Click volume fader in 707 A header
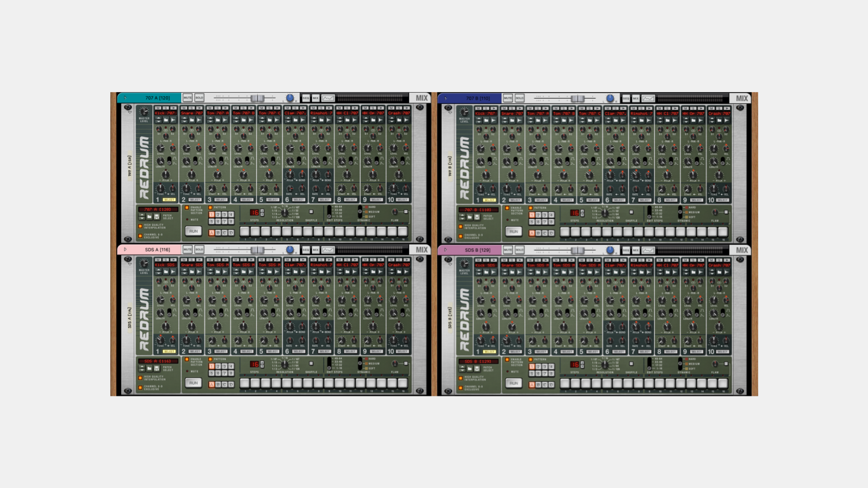Image resolution: width=868 pixels, height=488 pixels. pos(257,98)
